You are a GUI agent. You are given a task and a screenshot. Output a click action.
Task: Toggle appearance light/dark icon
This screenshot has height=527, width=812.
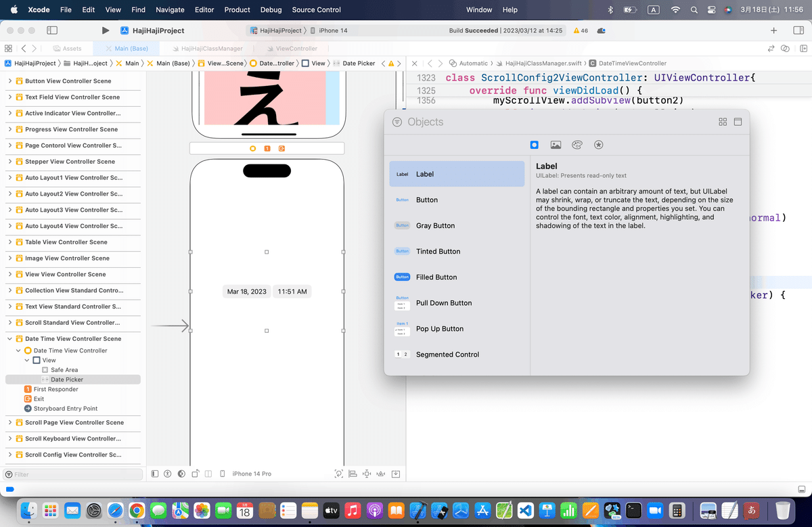point(181,474)
